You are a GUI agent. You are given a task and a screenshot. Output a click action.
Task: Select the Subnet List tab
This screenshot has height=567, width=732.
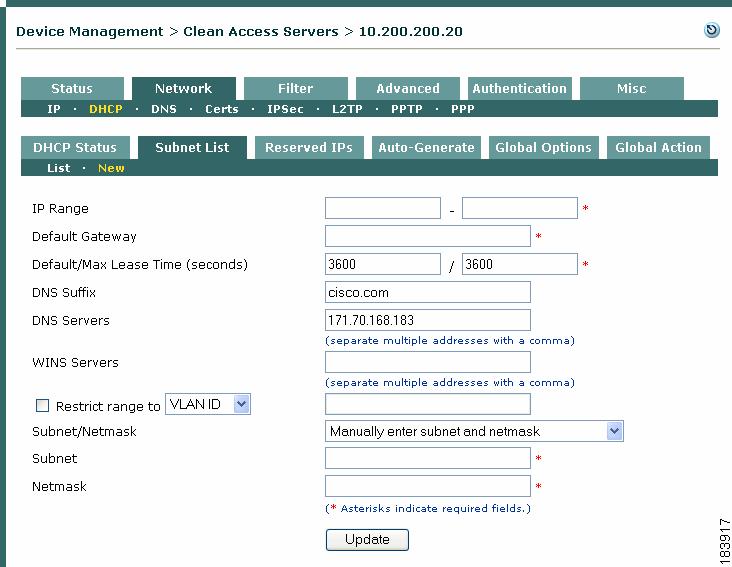click(192, 147)
